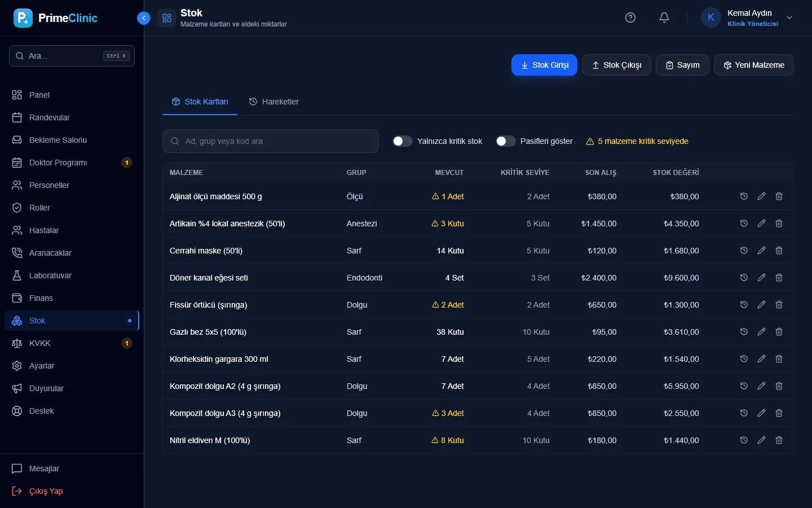
Task: Enable Yalnızca kritik stok toggle
Action: [x=402, y=141]
